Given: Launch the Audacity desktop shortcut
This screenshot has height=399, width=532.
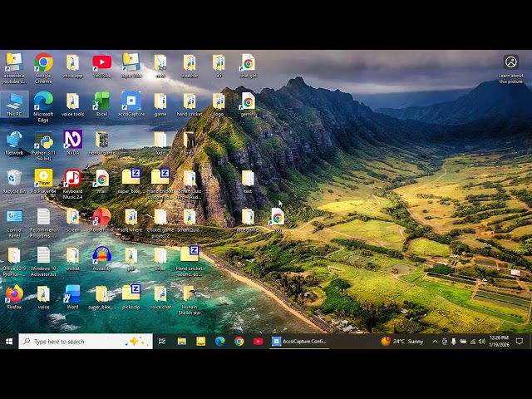Looking at the screenshot, I should click(x=101, y=259).
